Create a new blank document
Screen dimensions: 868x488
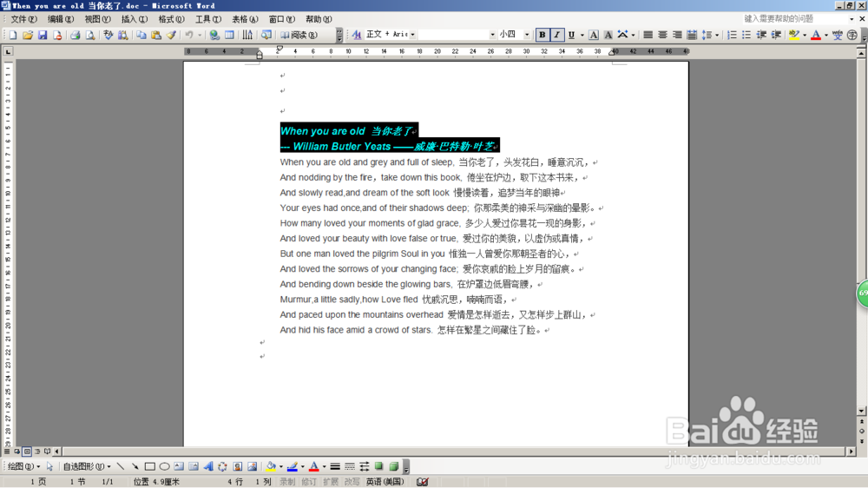click(x=13, y=35)
